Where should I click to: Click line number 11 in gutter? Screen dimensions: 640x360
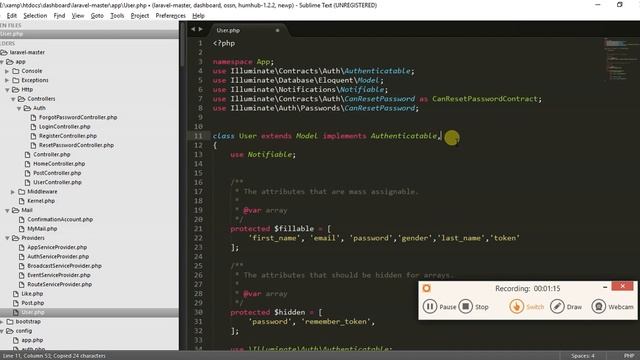point(198,136)
